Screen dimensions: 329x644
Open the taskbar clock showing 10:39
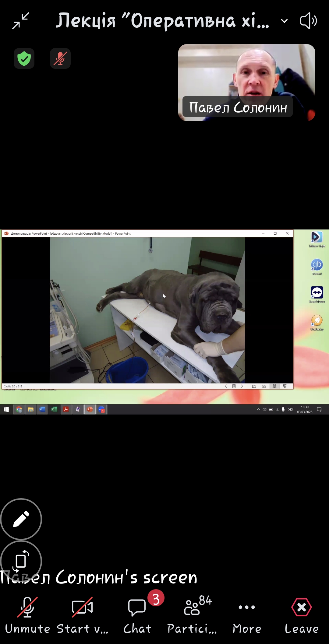tap(305, 410)
